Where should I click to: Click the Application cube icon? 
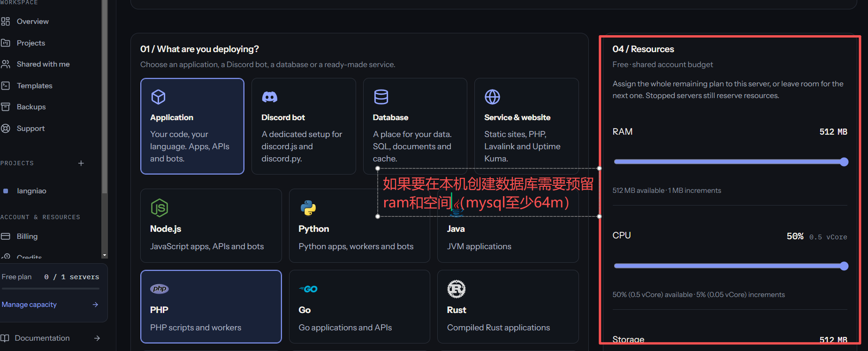point(158,97)
